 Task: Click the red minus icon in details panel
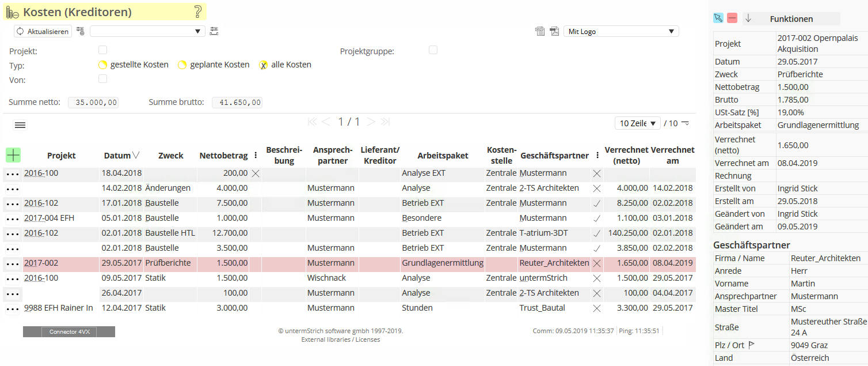(732, 18)
